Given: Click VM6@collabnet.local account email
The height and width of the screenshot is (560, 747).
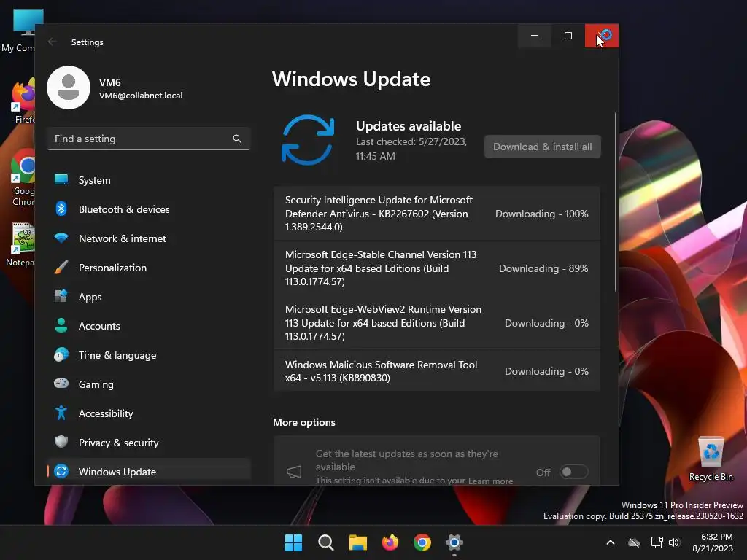Looking at the screenshot, I should click(x=141, y=96).
